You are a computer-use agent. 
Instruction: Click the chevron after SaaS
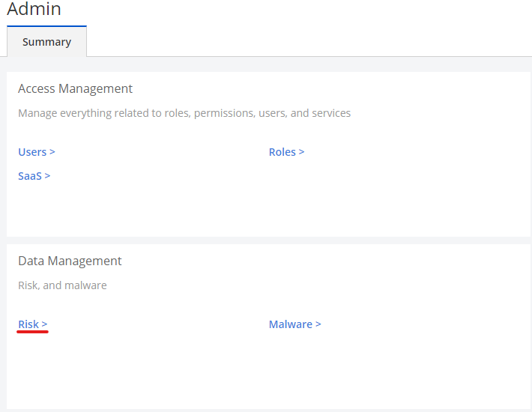click(47, 176)
